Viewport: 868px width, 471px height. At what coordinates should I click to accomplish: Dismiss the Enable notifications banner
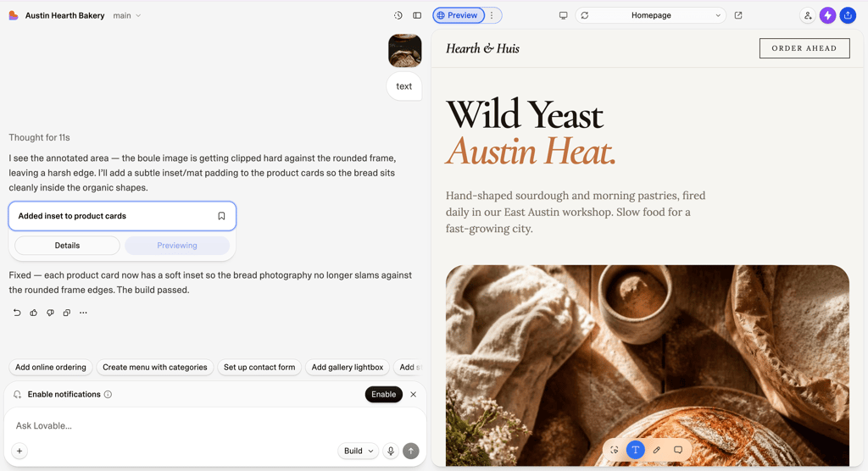click(x=413, y=395)
